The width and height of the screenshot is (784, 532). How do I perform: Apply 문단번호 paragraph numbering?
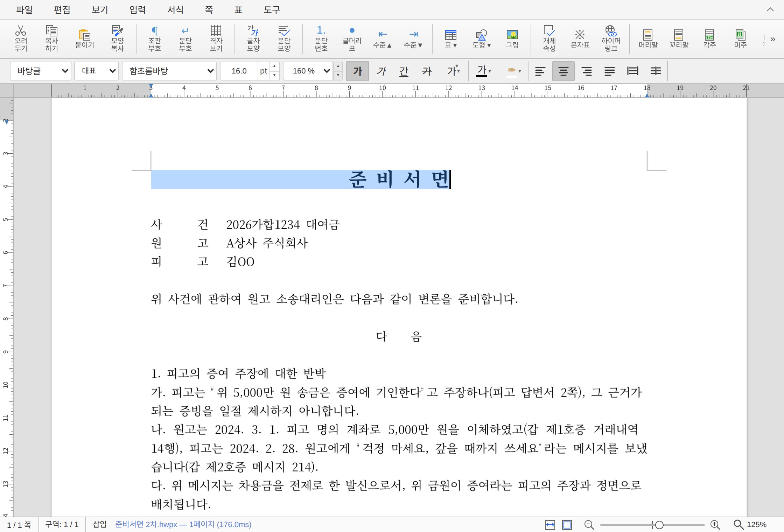coord(321,38)
